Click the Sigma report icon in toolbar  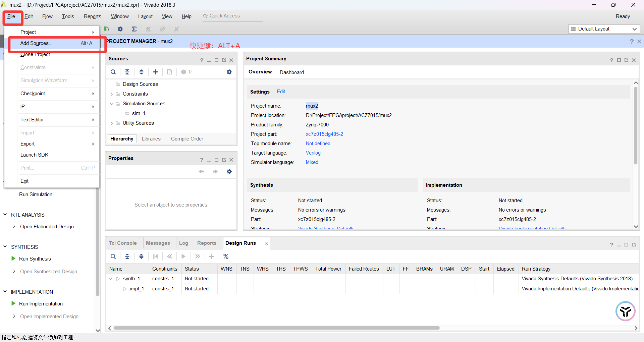[134, 29]
